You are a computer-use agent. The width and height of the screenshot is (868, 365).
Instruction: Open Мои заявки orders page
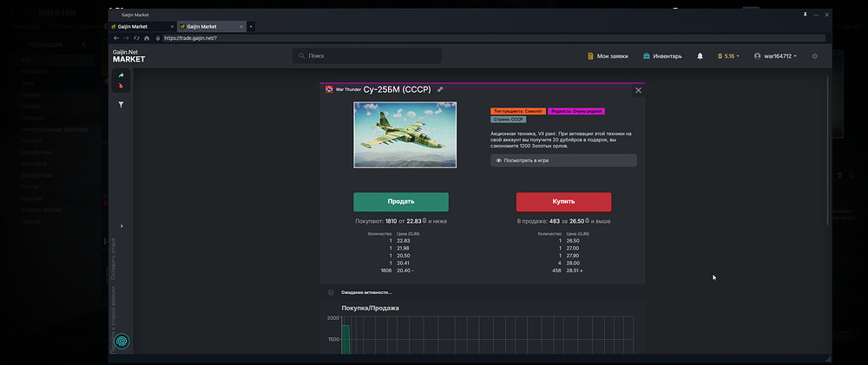[608, 55]
